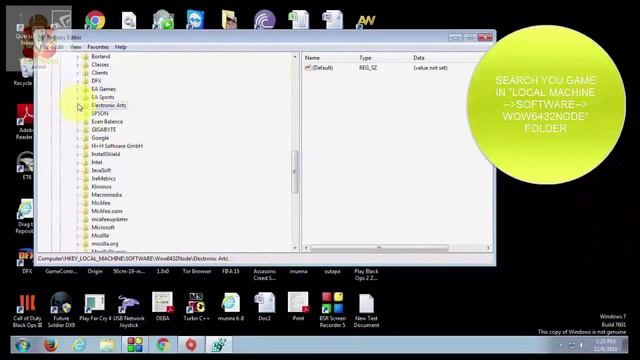This screenshot has width=640, height=360.
Task: Click the taskbar clock
Action: coord(606,345)
